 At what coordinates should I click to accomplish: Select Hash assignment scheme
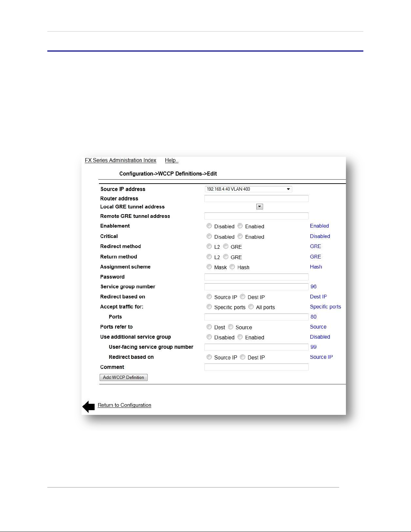(232, 267)
